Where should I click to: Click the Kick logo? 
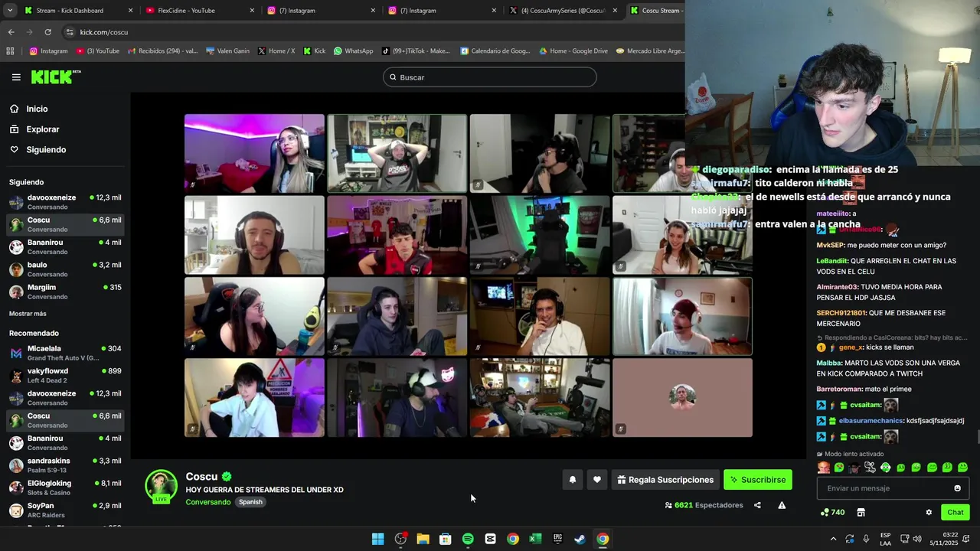(55, 77)
